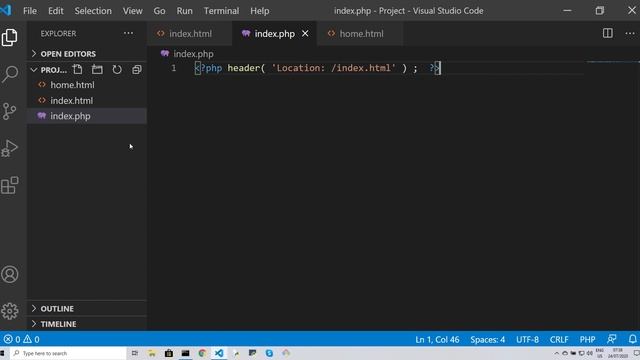Switch to the home.html editor tab
The image size is (640, 360).
pos(360,33)
